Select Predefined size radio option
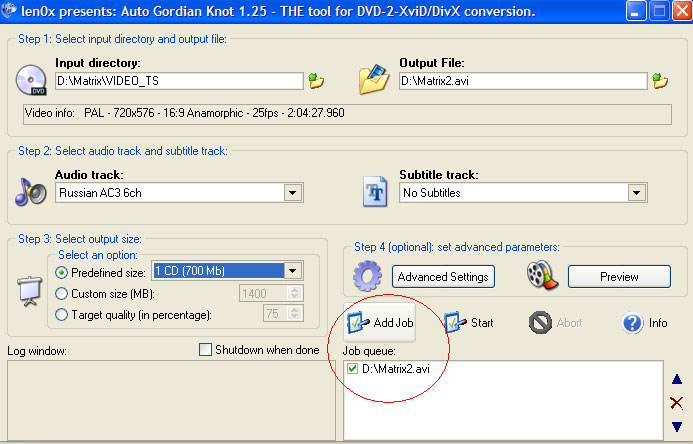Screen dimensions: 693x444 (x=61, y=273)
